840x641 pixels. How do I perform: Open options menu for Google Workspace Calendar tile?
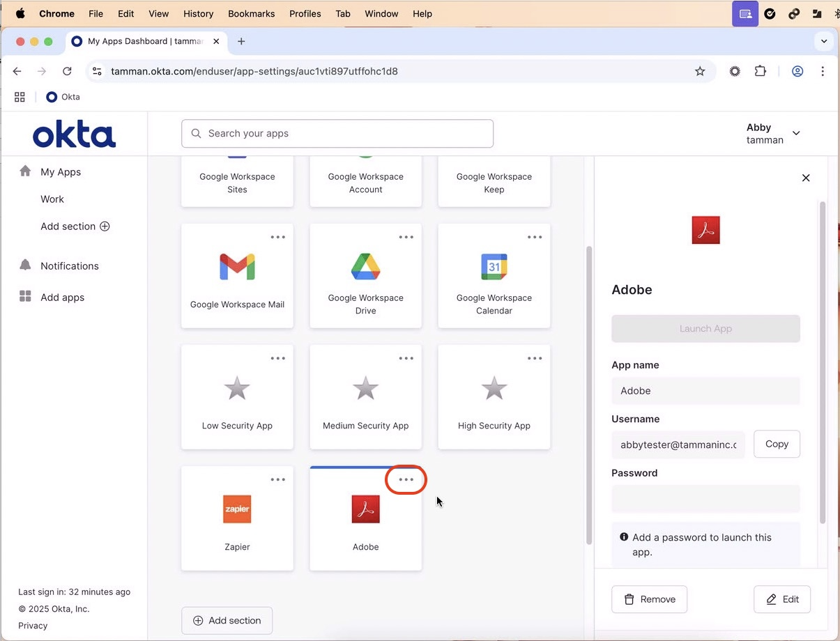pos(535,237)
